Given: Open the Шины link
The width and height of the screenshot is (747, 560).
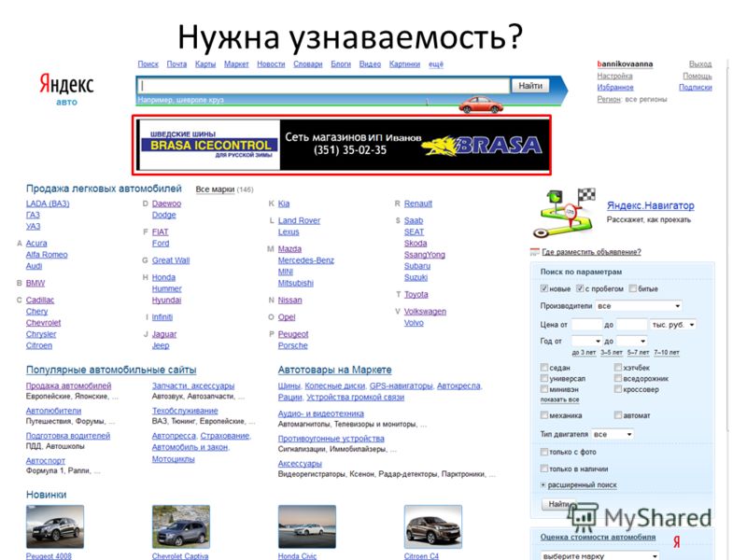Looking at the screenshot, I should pos(289,385).
